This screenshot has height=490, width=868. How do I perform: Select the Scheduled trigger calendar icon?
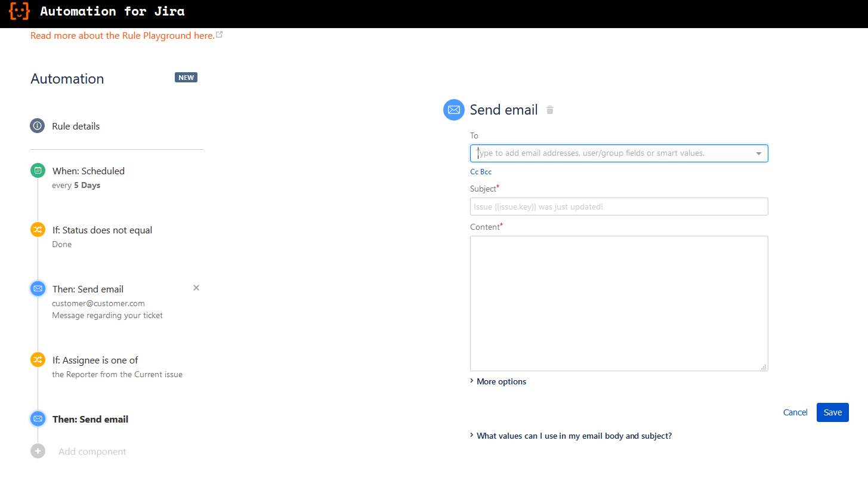coord(38,170)
